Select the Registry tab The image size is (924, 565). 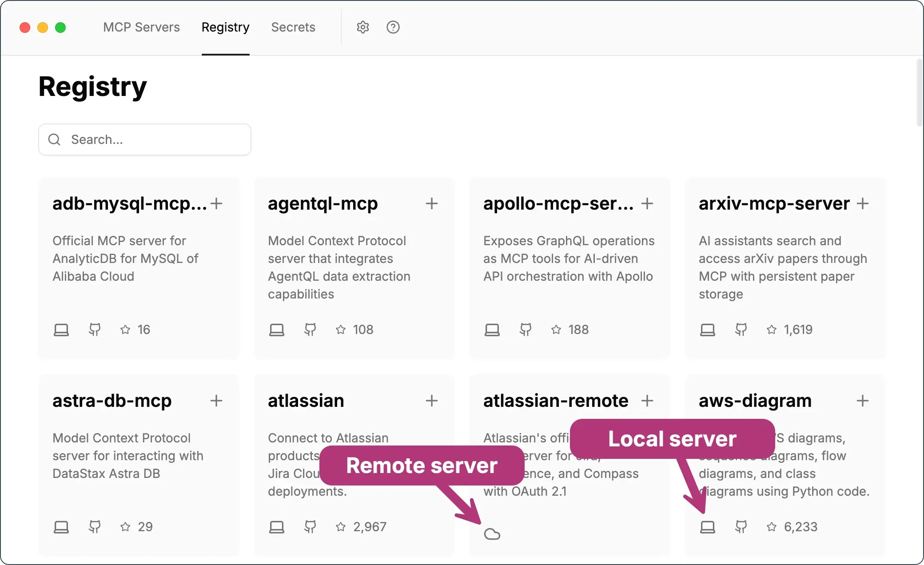tap(225, 27)
